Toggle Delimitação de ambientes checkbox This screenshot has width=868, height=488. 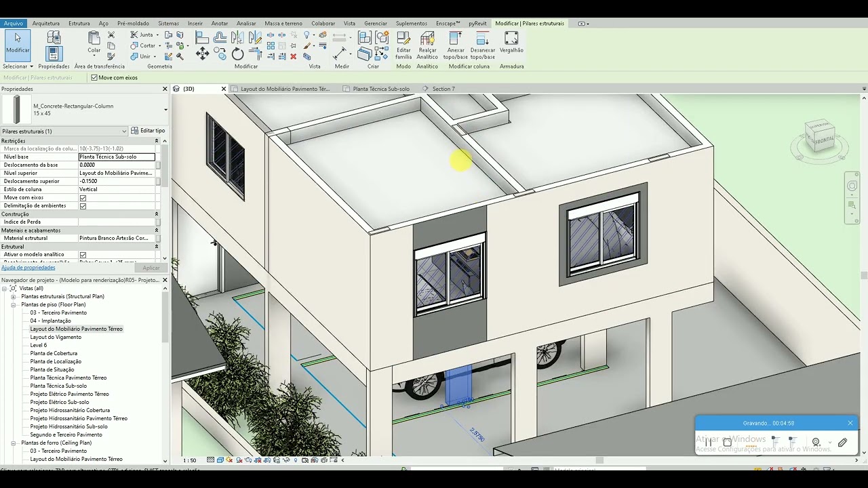tap(83, 206)
